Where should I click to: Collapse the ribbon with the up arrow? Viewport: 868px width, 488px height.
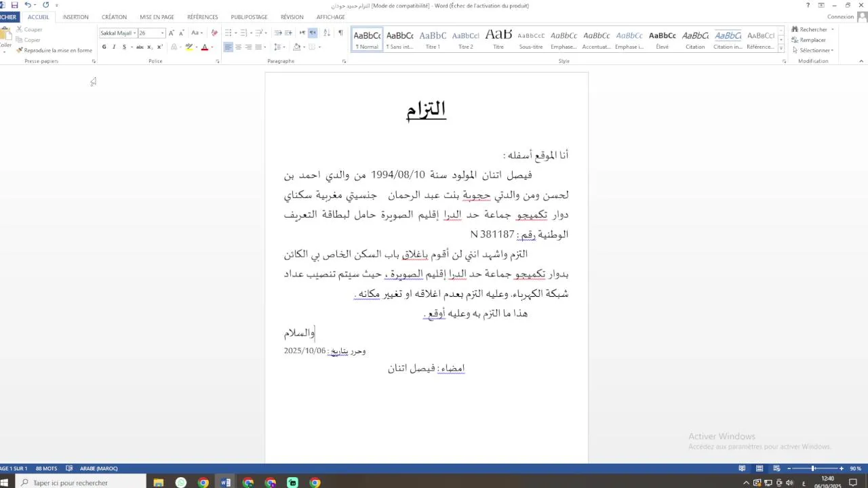click(x=863, y=62)
